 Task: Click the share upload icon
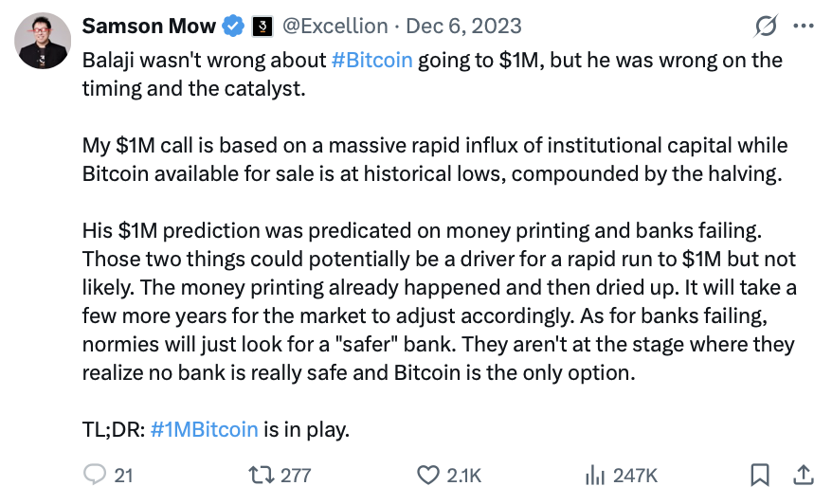click(x=802, y=475)
